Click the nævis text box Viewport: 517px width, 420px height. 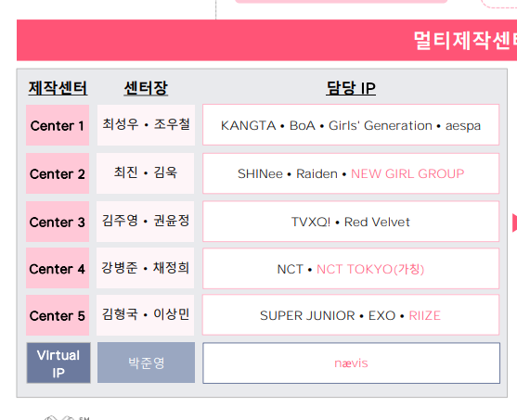[351, 363]
